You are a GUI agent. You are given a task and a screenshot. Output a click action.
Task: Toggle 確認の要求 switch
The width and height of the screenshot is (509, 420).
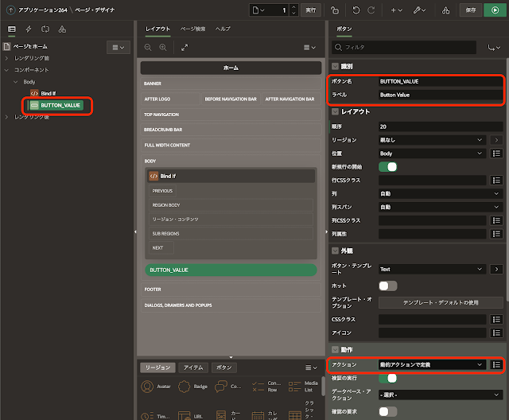(x=387, y=411)
